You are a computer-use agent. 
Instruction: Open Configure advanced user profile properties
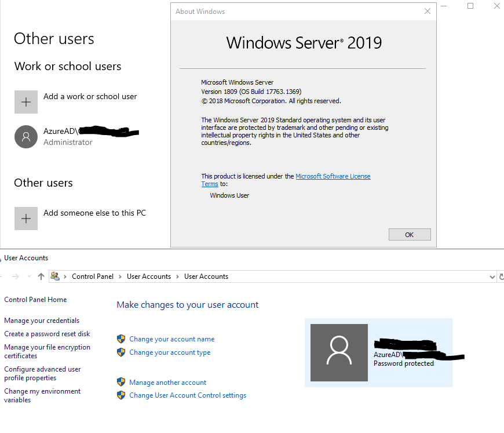click(42, 373)
